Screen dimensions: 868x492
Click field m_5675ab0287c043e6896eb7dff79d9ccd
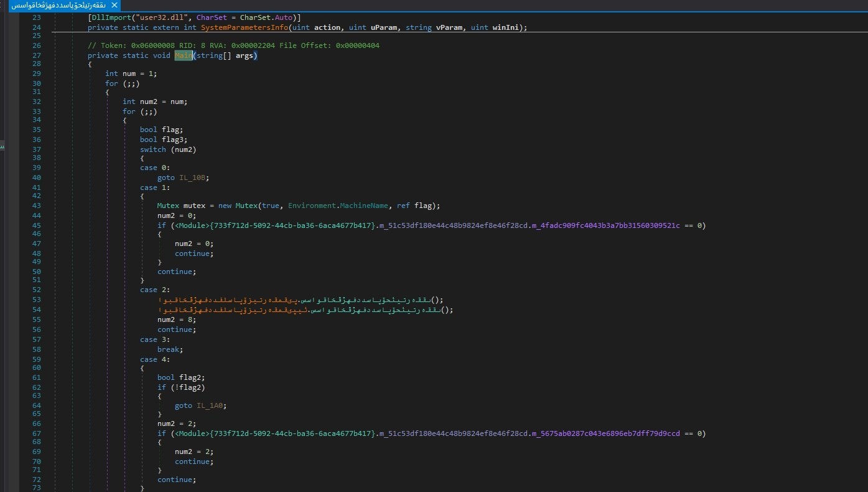[x=607, y=433]
